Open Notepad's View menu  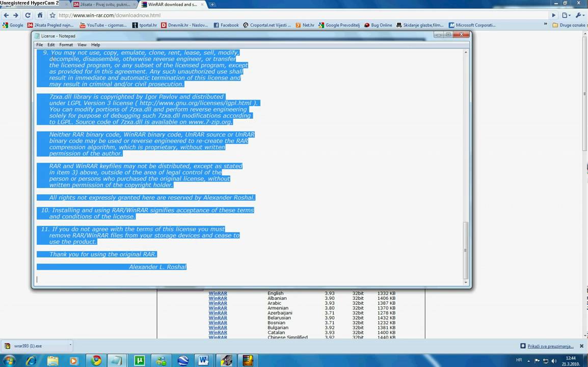[x=82, y=45]
